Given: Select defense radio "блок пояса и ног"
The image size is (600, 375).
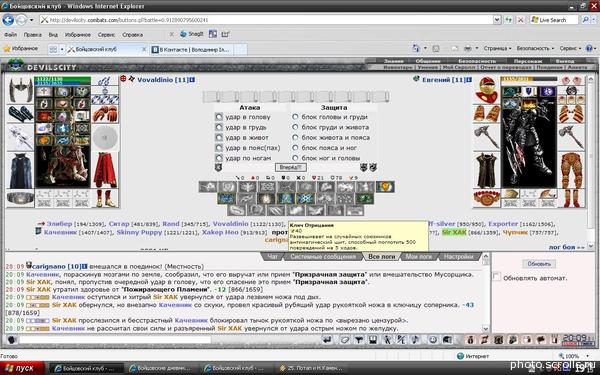Looking at the screenshot, I should (295, 147).
